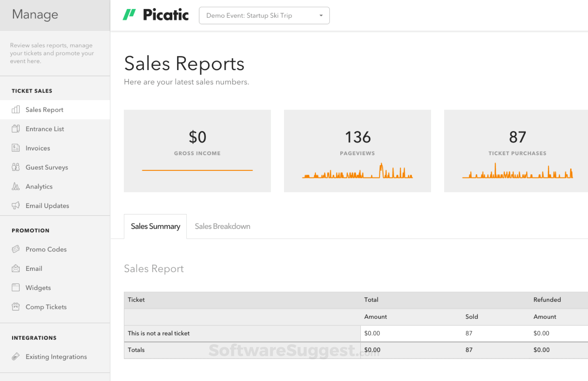Open the Demo Event: Startup Ski Trip dropdown

264,15
